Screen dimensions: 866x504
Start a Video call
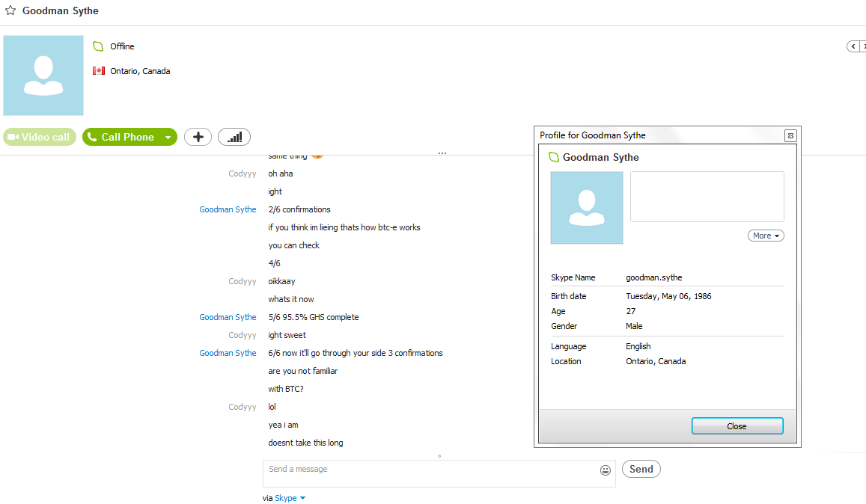(x=40, y=137)
